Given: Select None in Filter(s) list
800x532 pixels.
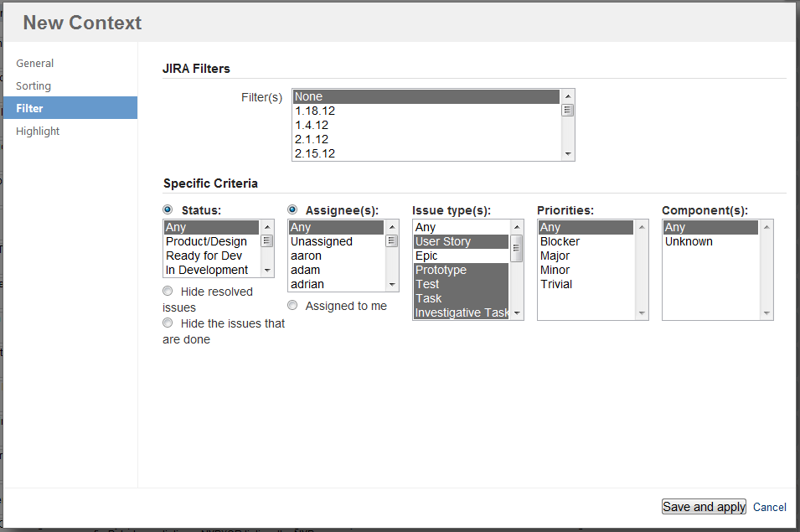Looking at the screenshot, I should click(426, 97).
